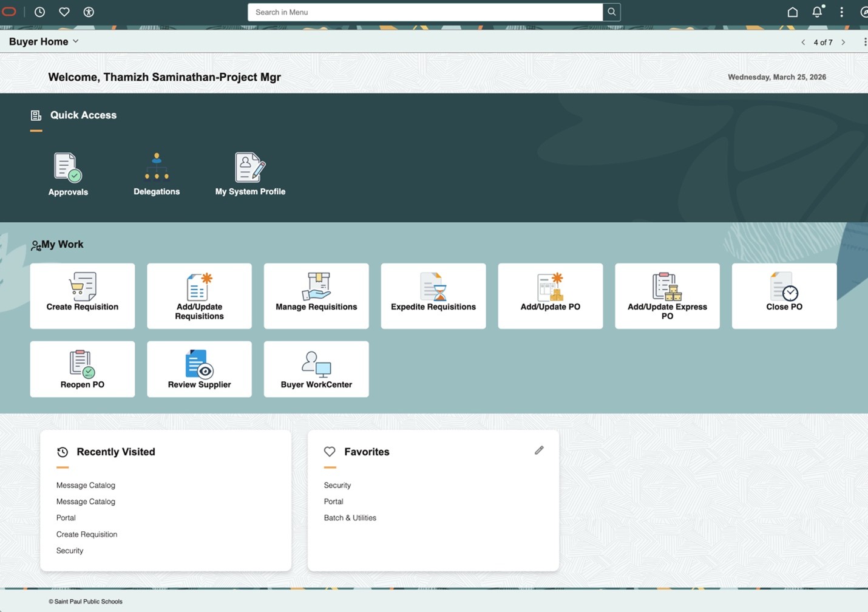Open the Expedite Requisitions tile
This screenshot has height=612, width=868.
click(433, 296)
